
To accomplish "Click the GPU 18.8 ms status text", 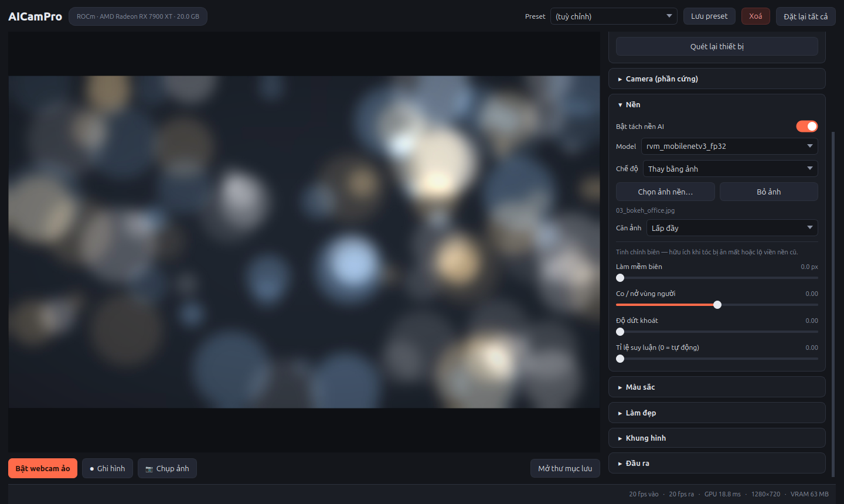I will [x=722, y=494].
